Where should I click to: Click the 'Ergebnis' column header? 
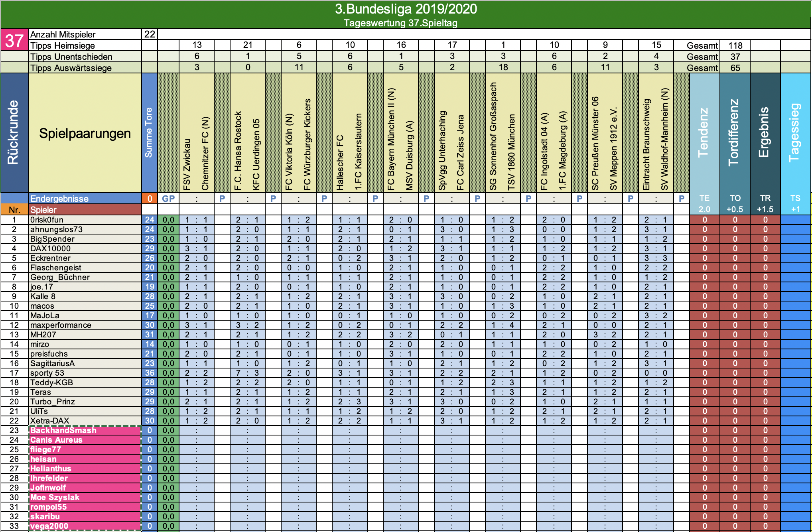(765, 132)
